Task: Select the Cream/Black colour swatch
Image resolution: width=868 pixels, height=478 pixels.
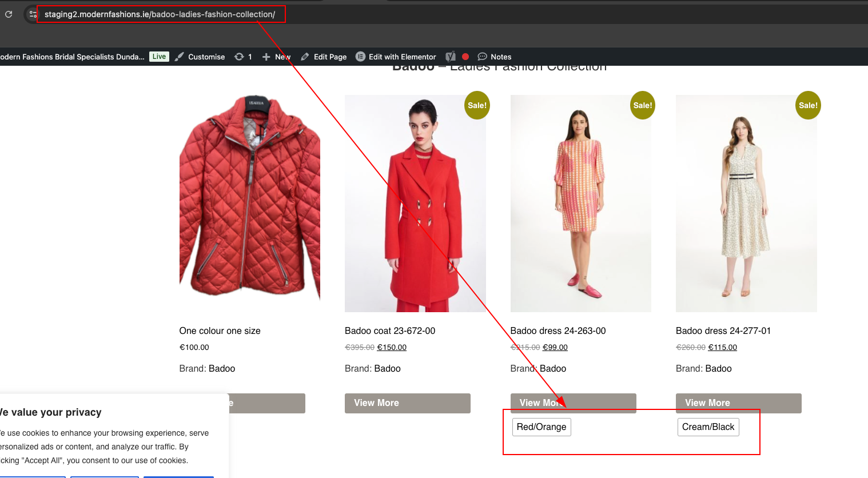Action: [x=708, y=427]
